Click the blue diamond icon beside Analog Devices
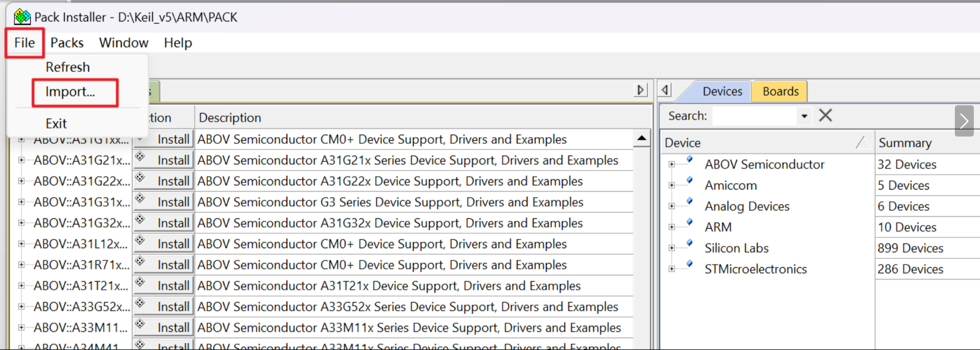Screen dimensions: 980x350 (x=689, y=201)
